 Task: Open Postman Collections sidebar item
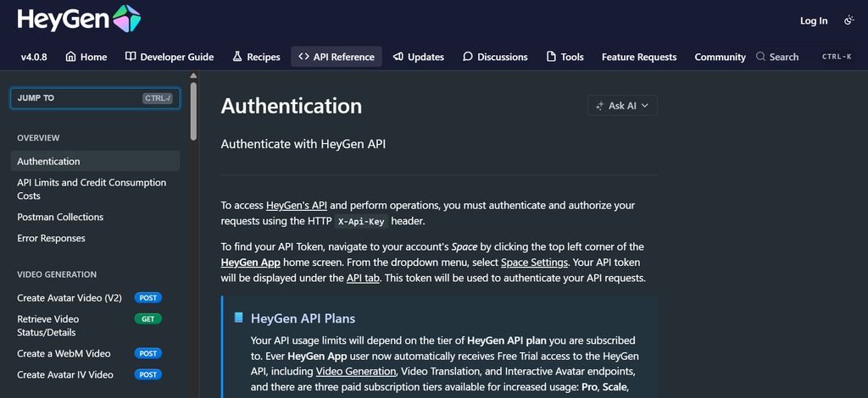(95, 218)
